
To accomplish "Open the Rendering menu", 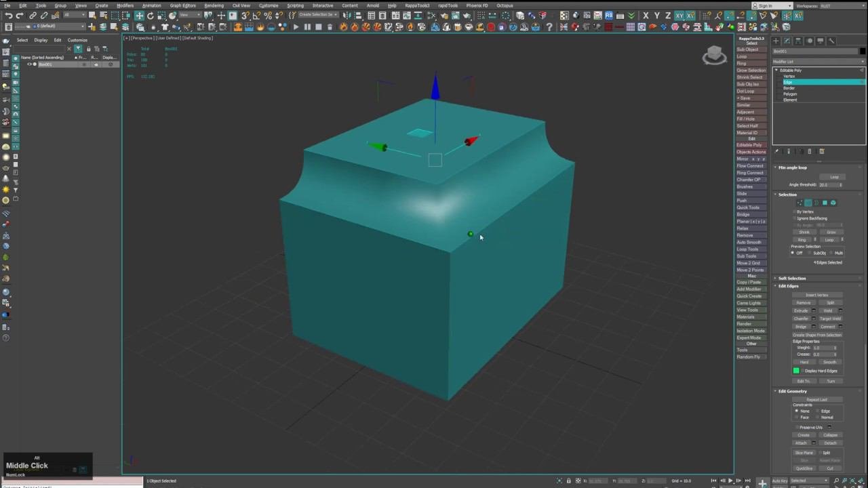I will click(x=214, y=5).
